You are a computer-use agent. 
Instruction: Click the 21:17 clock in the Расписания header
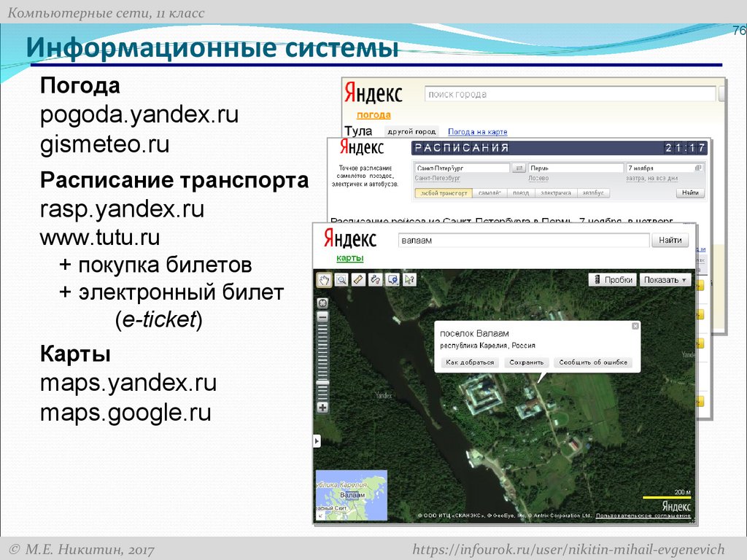coord(684,148)
